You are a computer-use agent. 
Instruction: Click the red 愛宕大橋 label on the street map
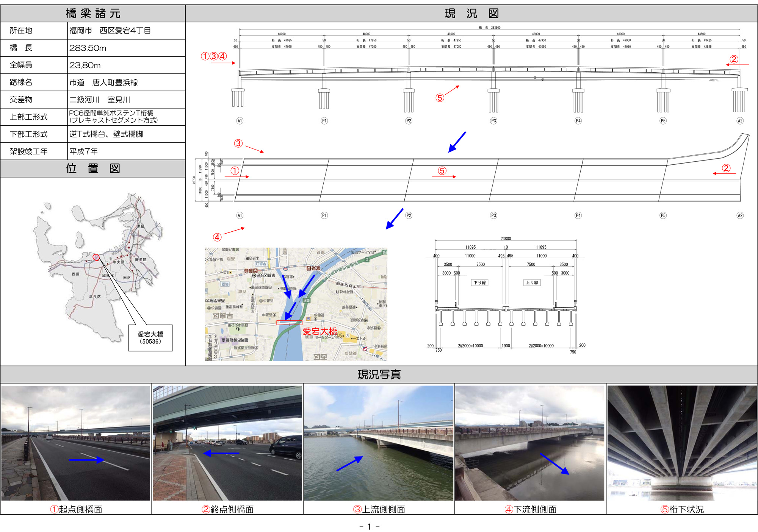(319, 331)
